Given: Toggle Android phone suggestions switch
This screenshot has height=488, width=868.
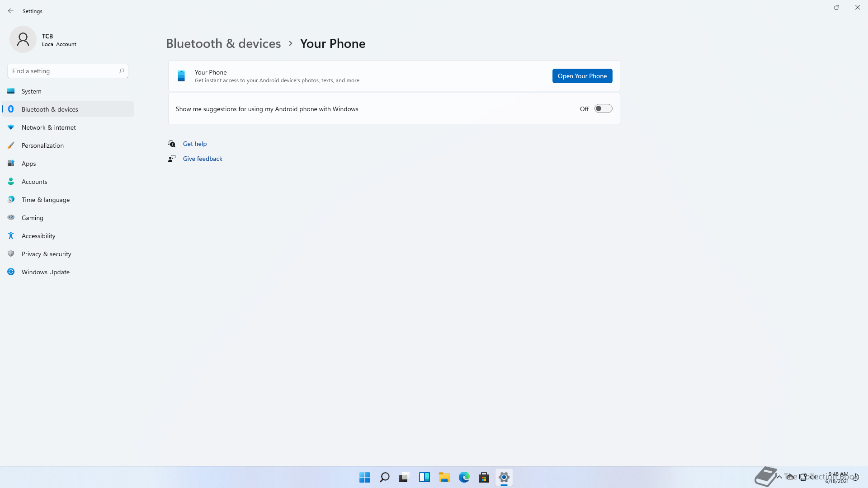Looking at the screenshot, I should tap(604, 108).
